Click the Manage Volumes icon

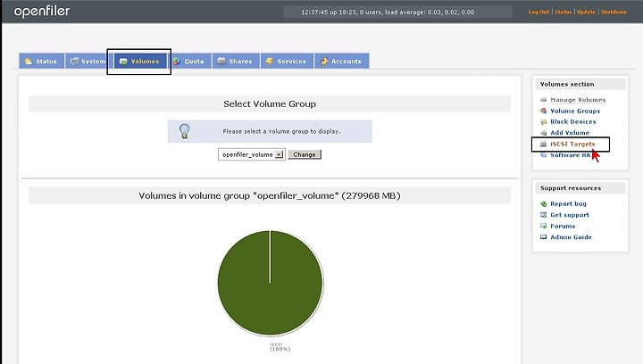[543, 100]
